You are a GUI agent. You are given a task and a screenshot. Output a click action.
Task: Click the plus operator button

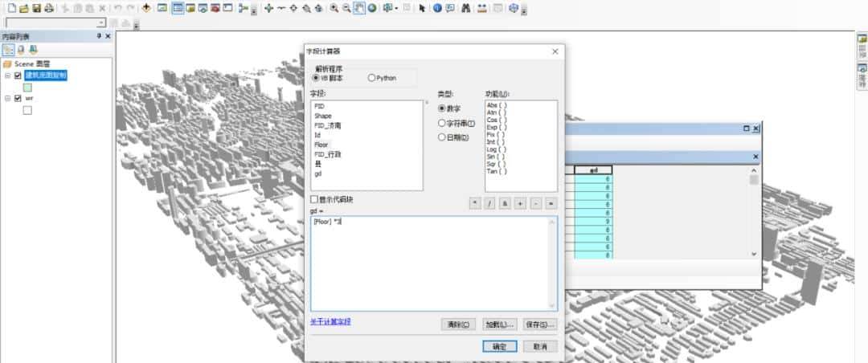[x=520, y=204]
